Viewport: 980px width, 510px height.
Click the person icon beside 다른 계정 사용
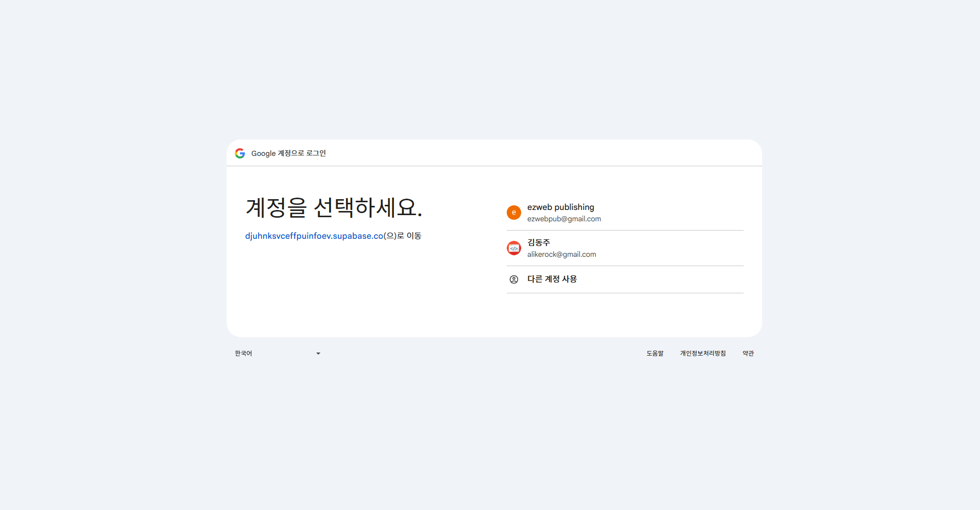click(x=514, y=279)
